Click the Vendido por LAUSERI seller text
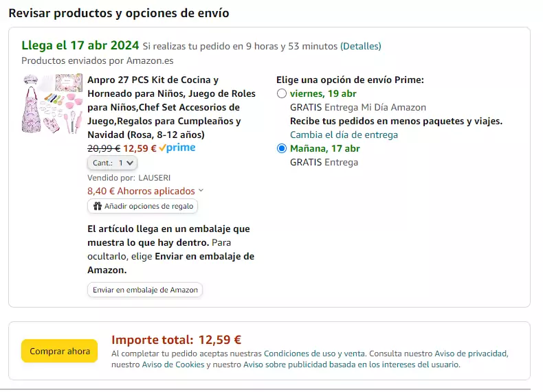The height and width of the screenshot is (392, 543). [129, 178]
